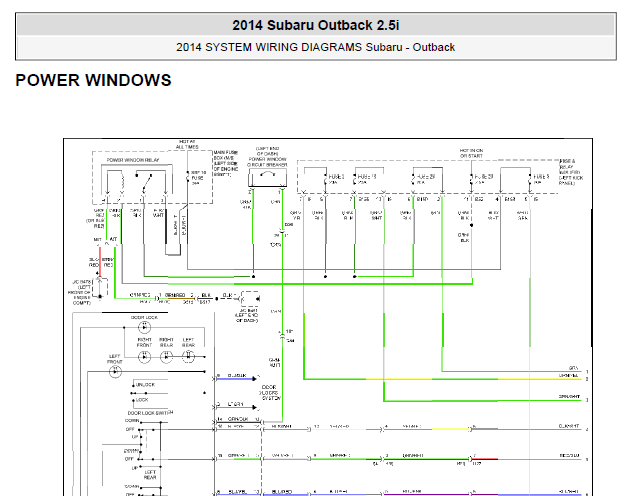Click the "UNLOCK" switch position label
This screenshot has height=496, width=625.
tap(145, 385)
